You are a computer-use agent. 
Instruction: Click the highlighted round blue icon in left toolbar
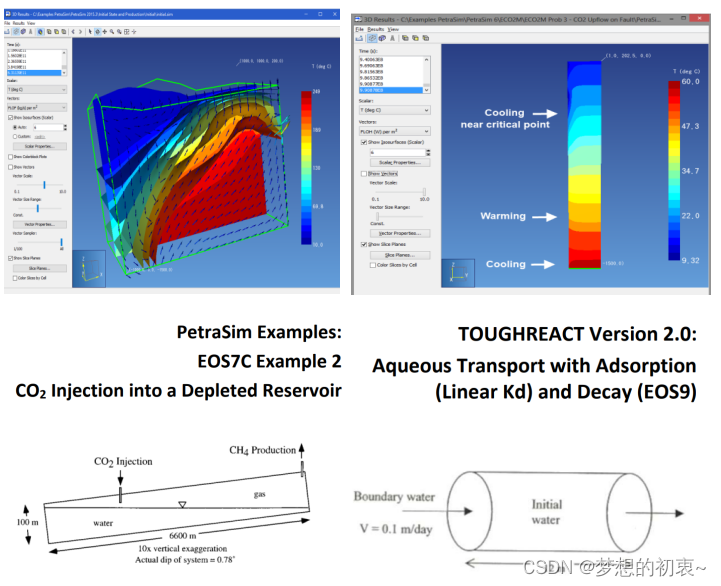pos(40,32)
